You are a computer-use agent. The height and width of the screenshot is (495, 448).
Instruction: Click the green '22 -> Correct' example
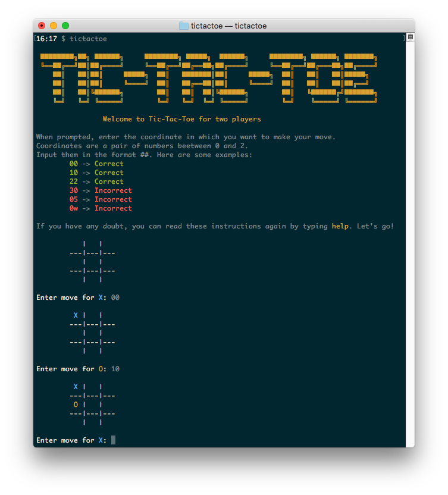click(x=96, y=181)
